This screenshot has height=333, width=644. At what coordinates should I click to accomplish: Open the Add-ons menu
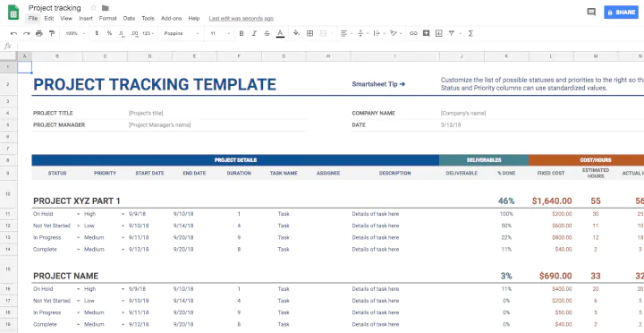point(171,19)
